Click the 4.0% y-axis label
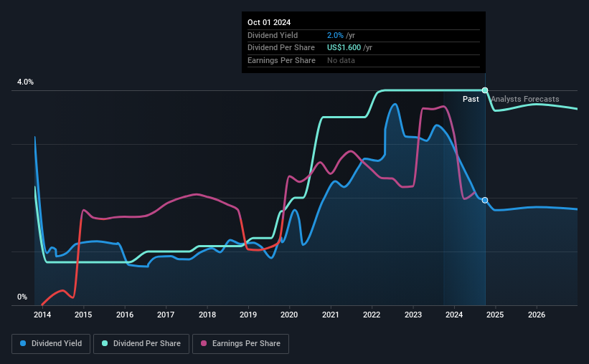 pyautogui.click(x=25, y=82)
